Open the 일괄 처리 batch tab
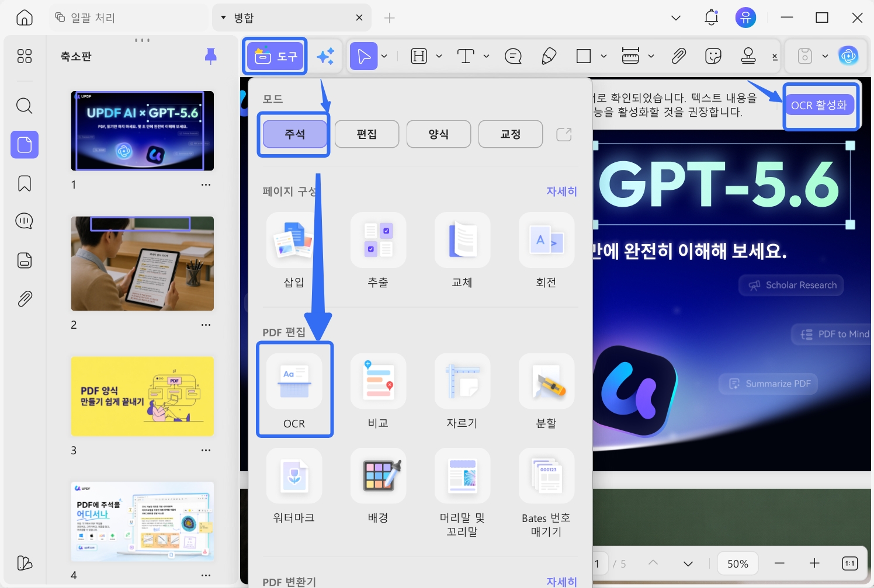Screen dimensions: 874x588 (x=129, y=18)
